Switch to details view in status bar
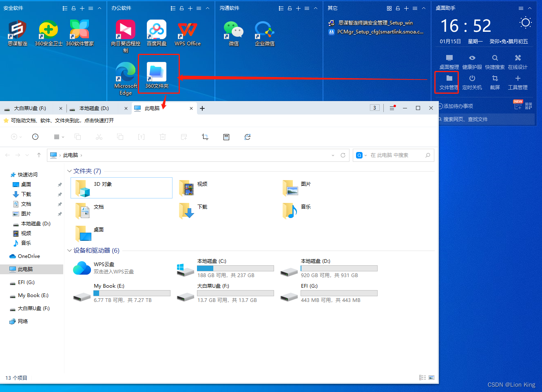Image resolution: width=542 pixels, height=392 pixels. (423, 378)
